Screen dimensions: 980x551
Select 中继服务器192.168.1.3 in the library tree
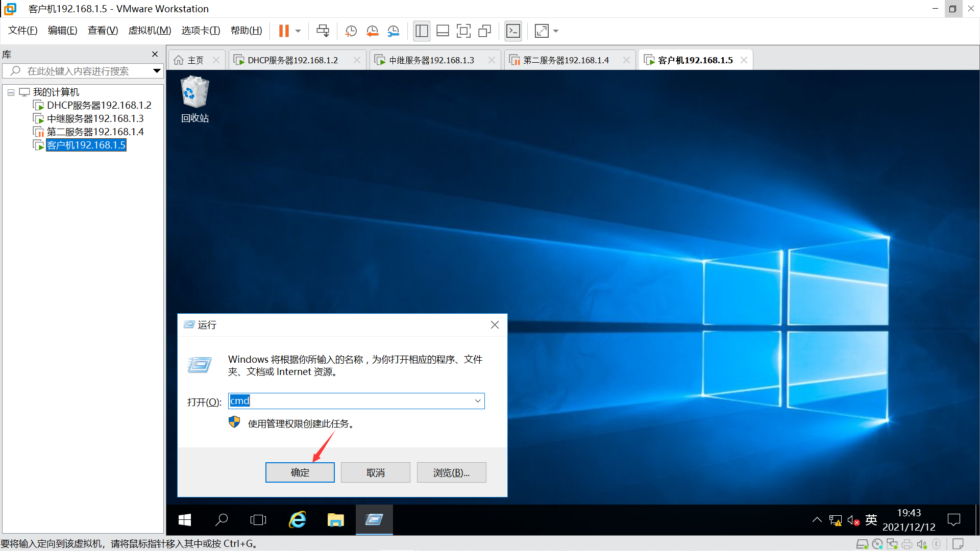click(x=95, y=118)
